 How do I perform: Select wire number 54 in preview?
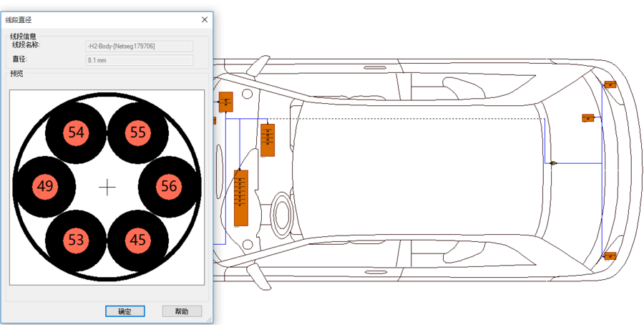tap(76, 132)
